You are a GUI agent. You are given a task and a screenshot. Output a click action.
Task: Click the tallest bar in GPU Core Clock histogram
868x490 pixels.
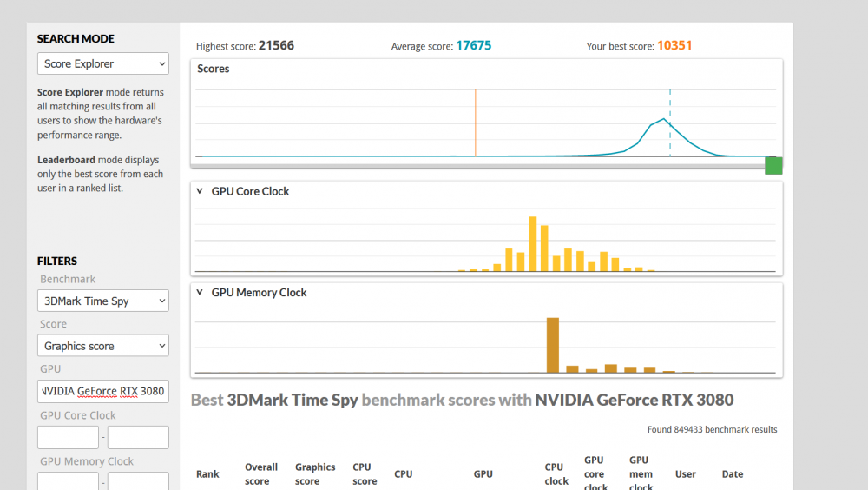pyautogui.click(x=533, y=244)
